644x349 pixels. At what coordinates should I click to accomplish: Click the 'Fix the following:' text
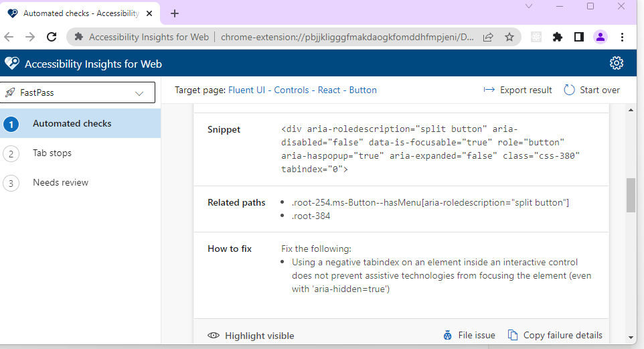pos(316,249)
